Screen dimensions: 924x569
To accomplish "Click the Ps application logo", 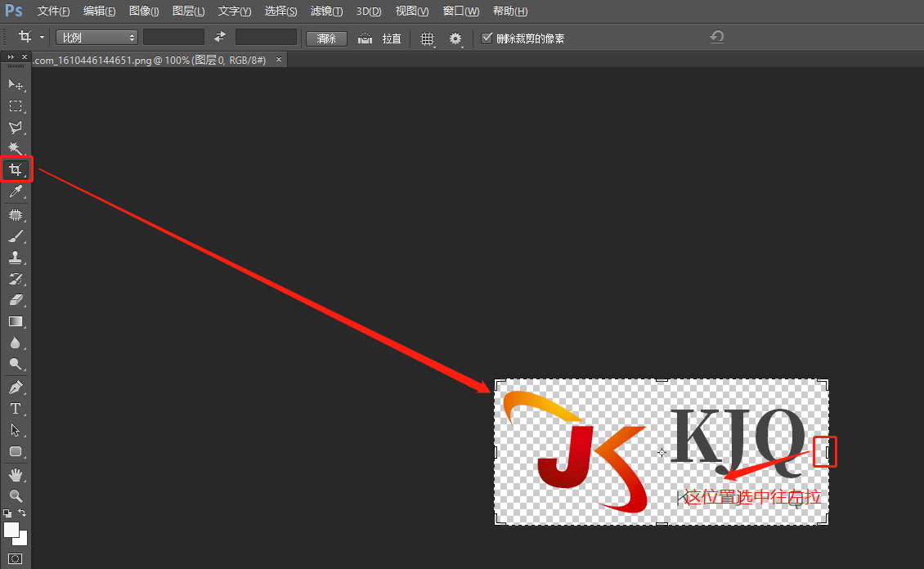I will tap(14, 11).
